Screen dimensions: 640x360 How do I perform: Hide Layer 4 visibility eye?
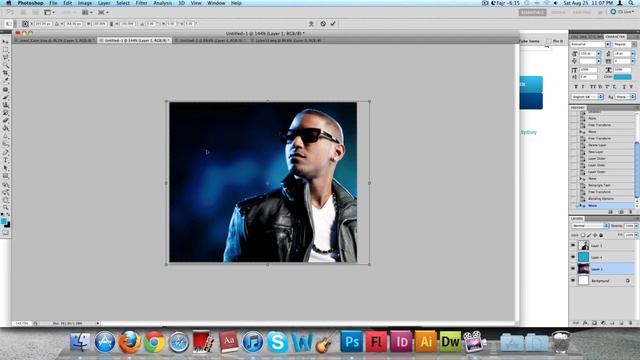[x=573, y=257]
